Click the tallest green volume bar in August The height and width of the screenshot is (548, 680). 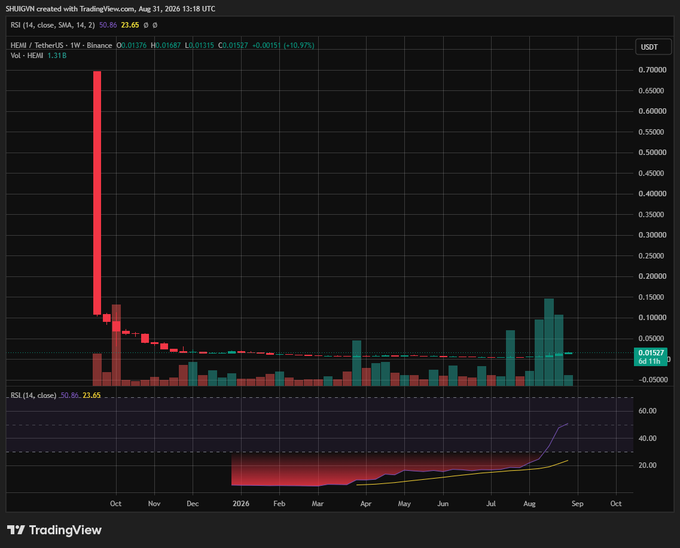pos(549,342)
